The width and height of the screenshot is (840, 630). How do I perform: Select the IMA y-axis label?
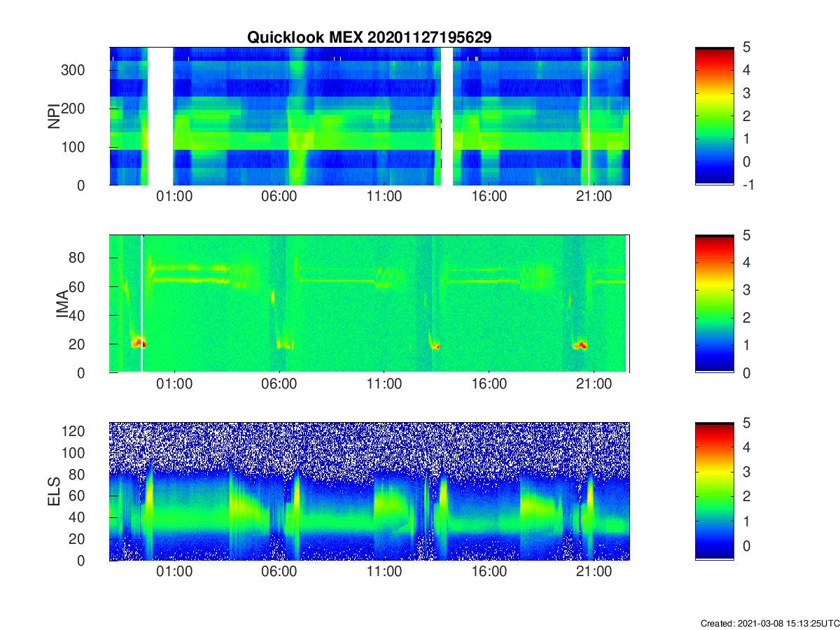click(x=63, y=304)
